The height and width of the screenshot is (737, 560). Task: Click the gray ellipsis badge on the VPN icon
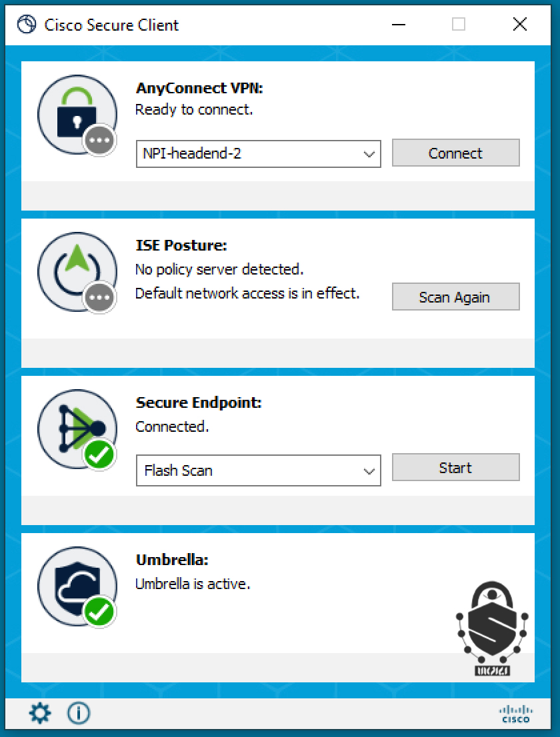click(x=99, y=140)
